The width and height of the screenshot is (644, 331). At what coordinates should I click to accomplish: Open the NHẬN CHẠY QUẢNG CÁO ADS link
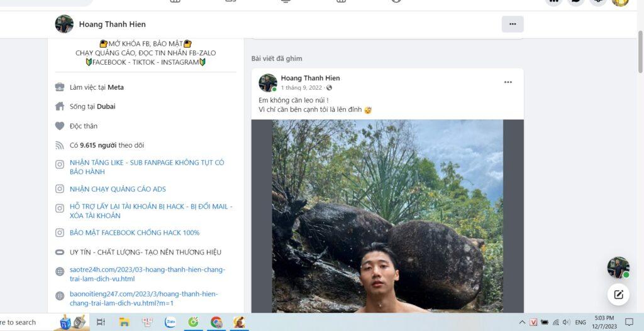point(118,189)
